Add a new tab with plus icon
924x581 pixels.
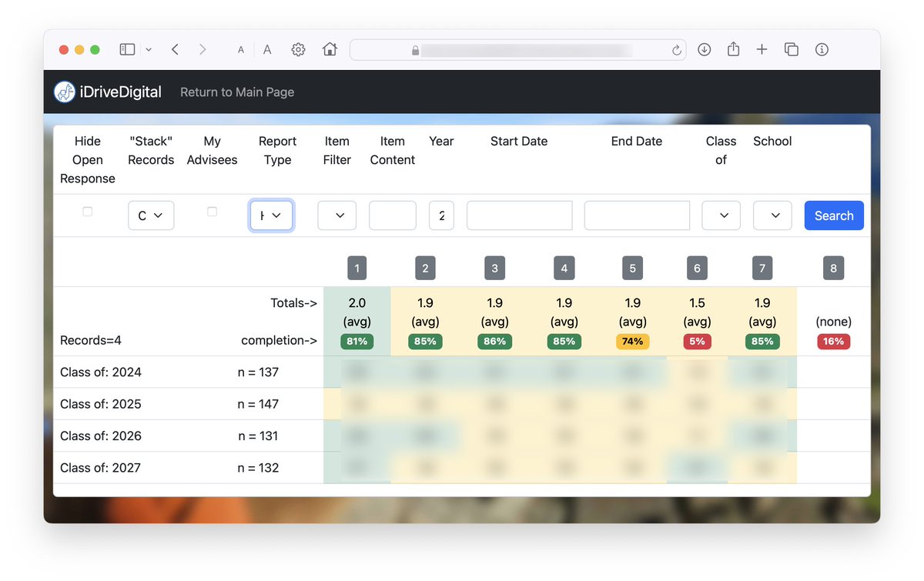click(x=762, y=49)
